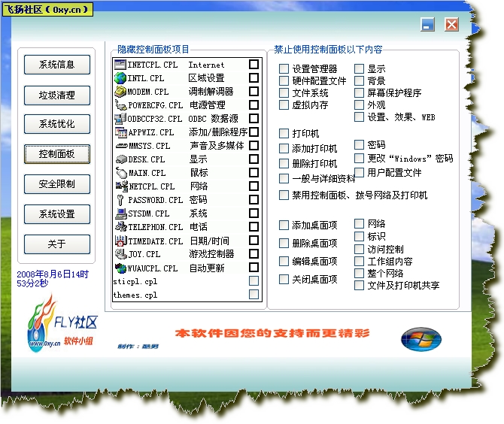Screen dimensions: 504x424
Task: Open the 安全限制 section
Action: point(57,184)
